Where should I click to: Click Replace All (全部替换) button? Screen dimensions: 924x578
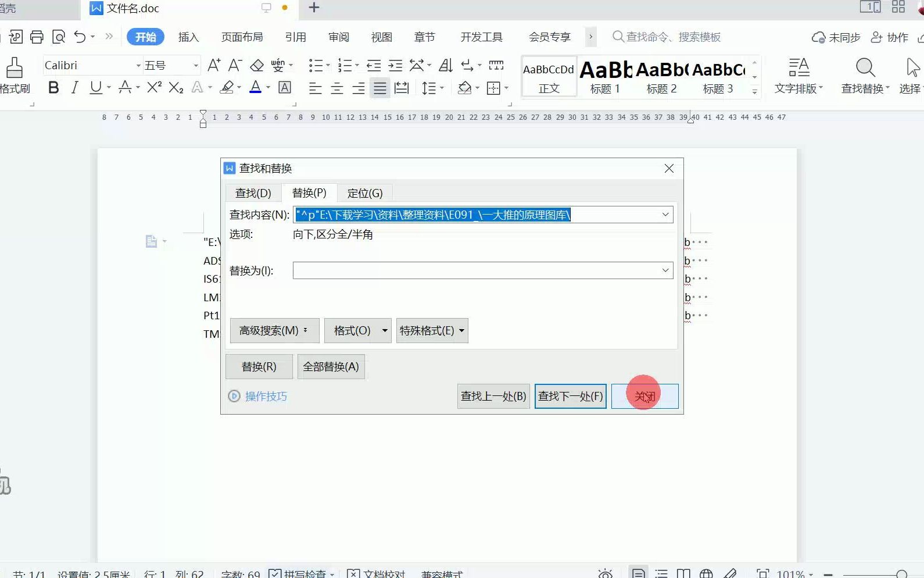331,367
